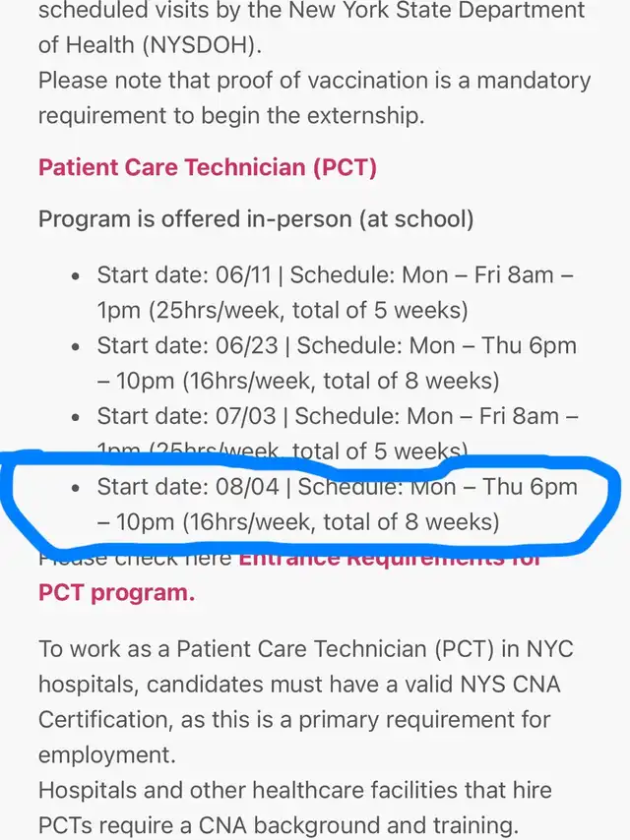Click the 'Hospitals and other healthcare facilities' line
This screenshot has width=630, height=840.
[295, 790]
